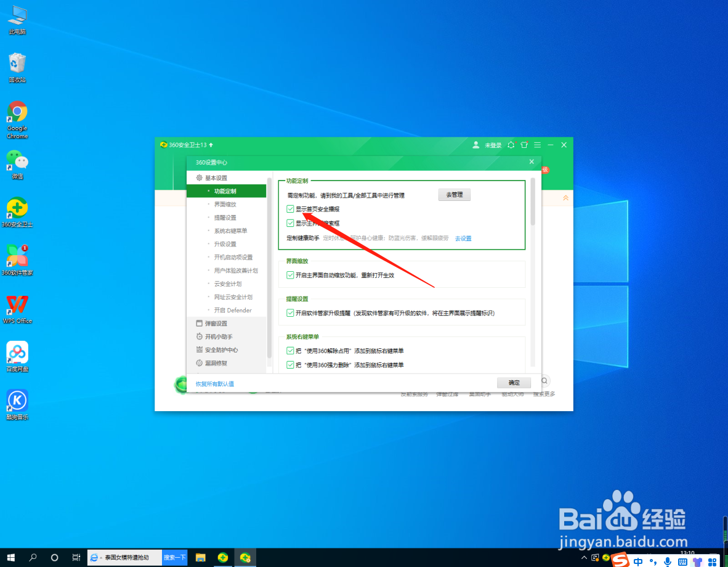Close the 360设置中心 dialog
This screenshot has width=728, height=567.
point(532,161)
